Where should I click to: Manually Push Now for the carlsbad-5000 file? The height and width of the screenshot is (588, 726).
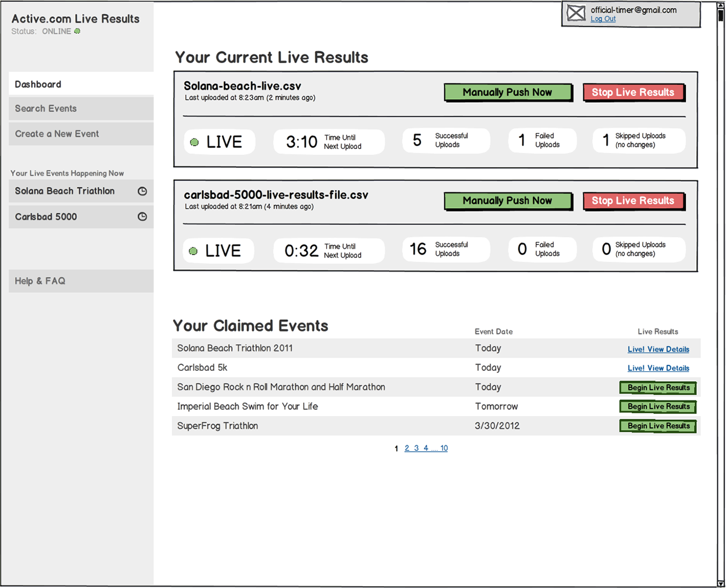pos(508,201)
